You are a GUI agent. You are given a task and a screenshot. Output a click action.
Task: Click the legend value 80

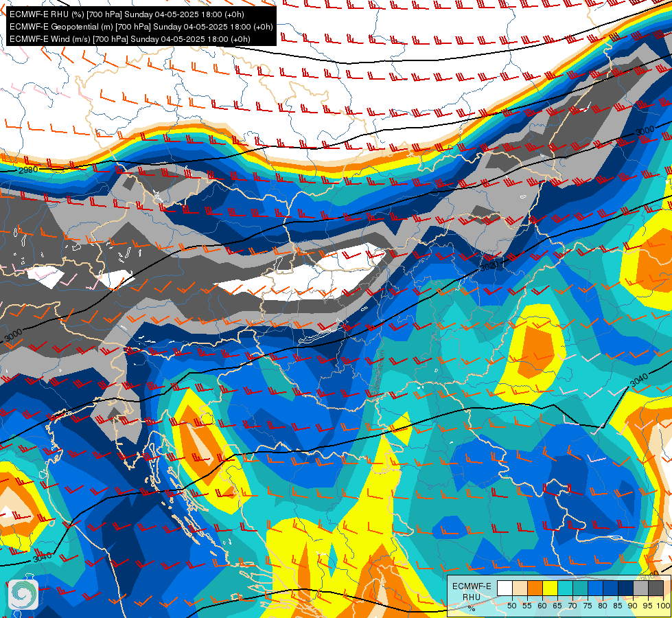(x=603, y=606)
